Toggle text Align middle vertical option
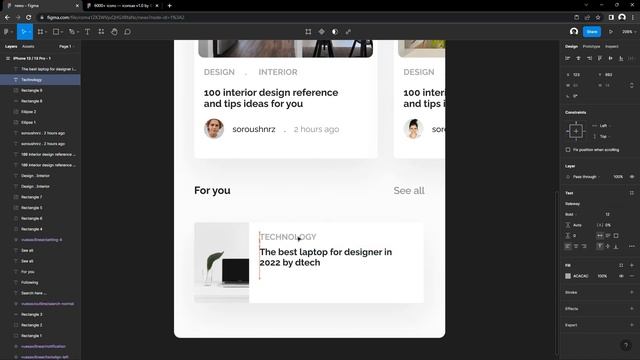This screenshot has width=640, height=360. [608, 246]
